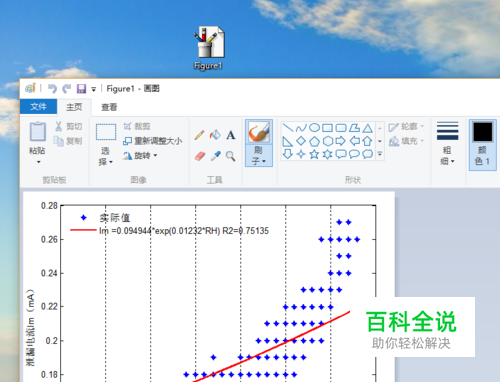Select the Magnifier tool

(231, 156)
